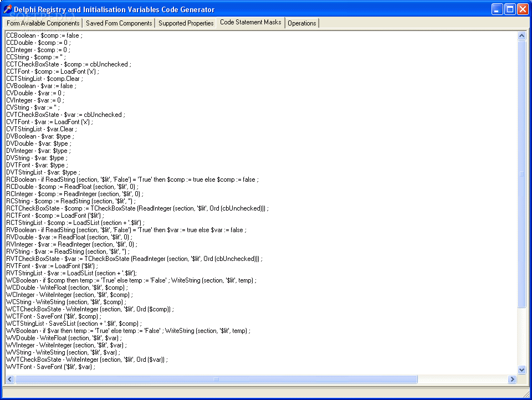This screenshot has width=532, height=400.
Task: Click the horizontal scrollbar left arrow
Action: click(10, 379)
